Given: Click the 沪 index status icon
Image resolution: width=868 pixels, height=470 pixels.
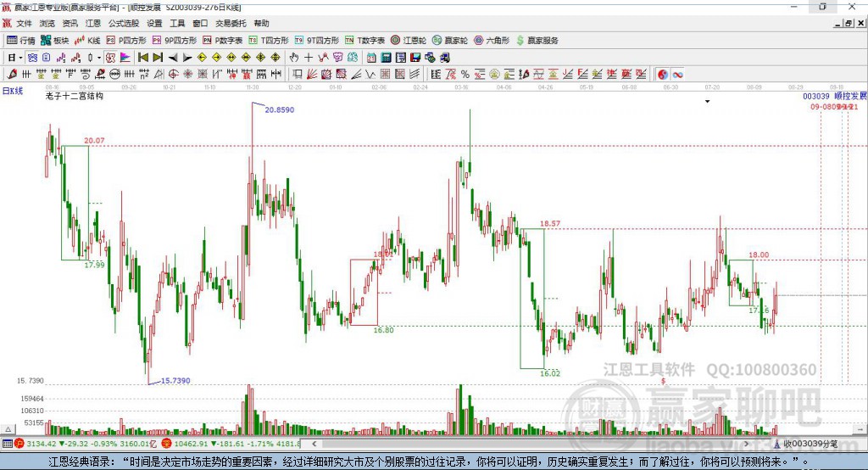Looking at the screenshot, I should coord(19,444).
